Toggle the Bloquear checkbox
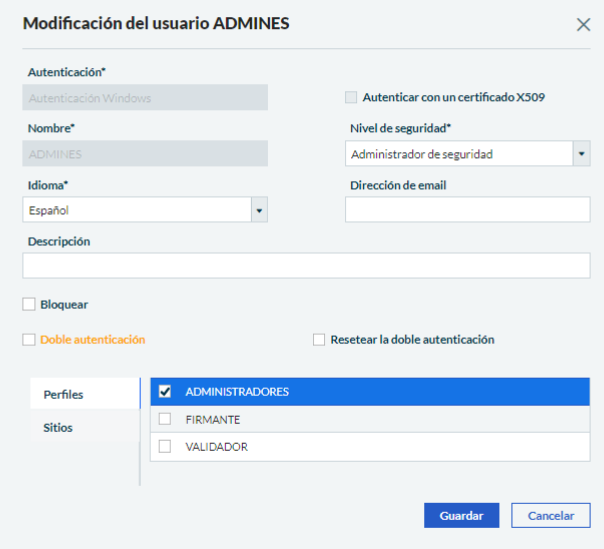Image resolution: width=604 pixels, height=549 pixels. coord(29,304)
